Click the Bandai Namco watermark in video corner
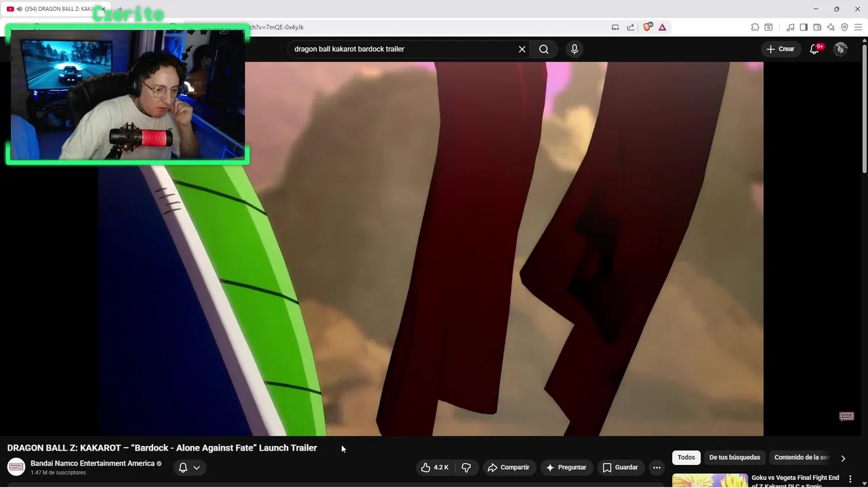The width and height of the screenshot is (868, 488). tap(846, 416)
